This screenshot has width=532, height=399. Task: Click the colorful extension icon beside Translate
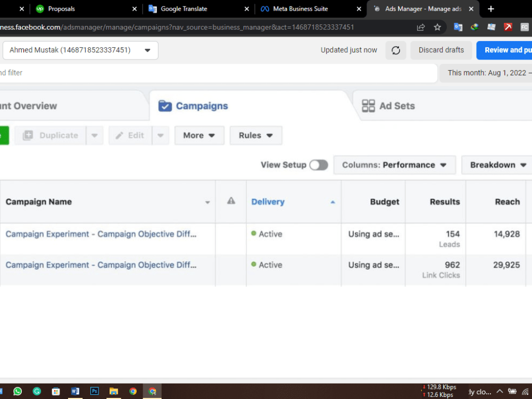475,27
